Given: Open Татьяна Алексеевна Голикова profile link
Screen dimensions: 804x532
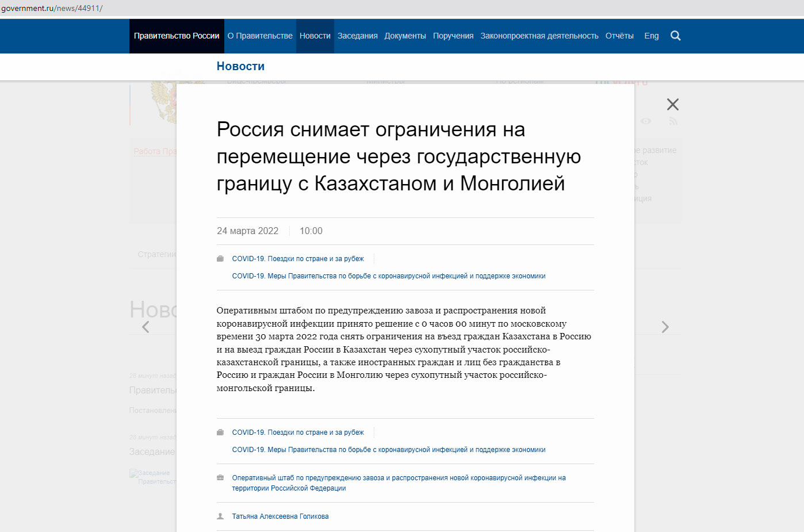Looking at the screenshot, I should point(280,516).
